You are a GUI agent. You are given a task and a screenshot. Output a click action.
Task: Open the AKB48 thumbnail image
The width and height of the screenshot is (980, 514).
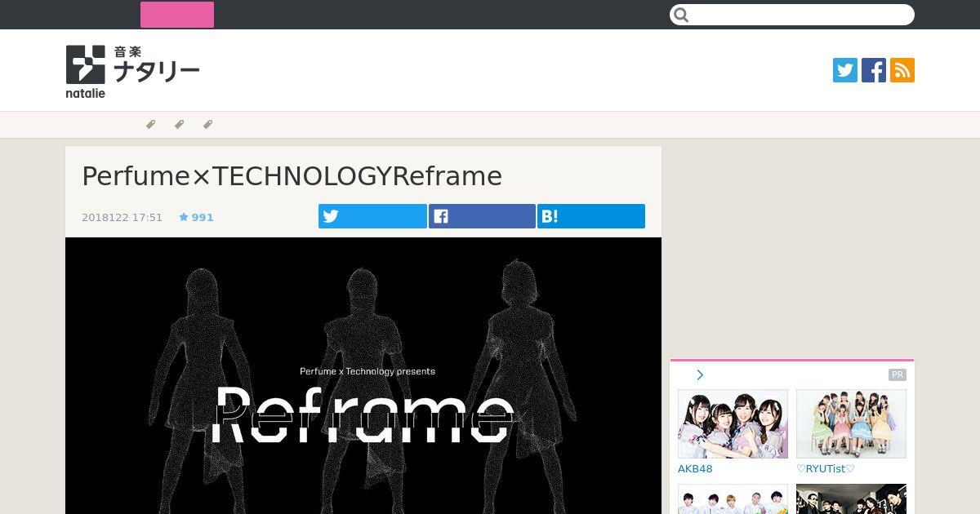[733, 423]
